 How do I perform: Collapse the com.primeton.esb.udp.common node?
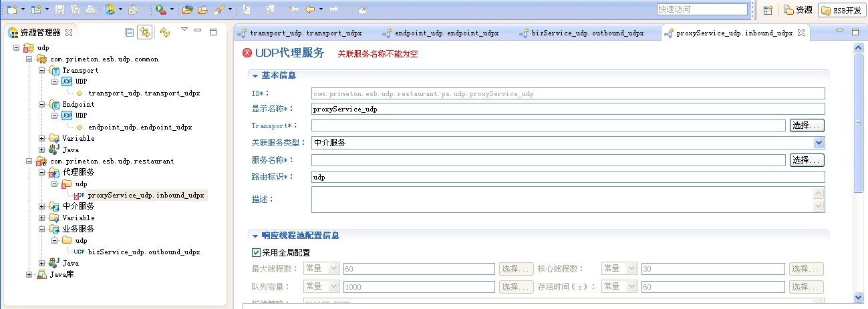click(29, 59)
